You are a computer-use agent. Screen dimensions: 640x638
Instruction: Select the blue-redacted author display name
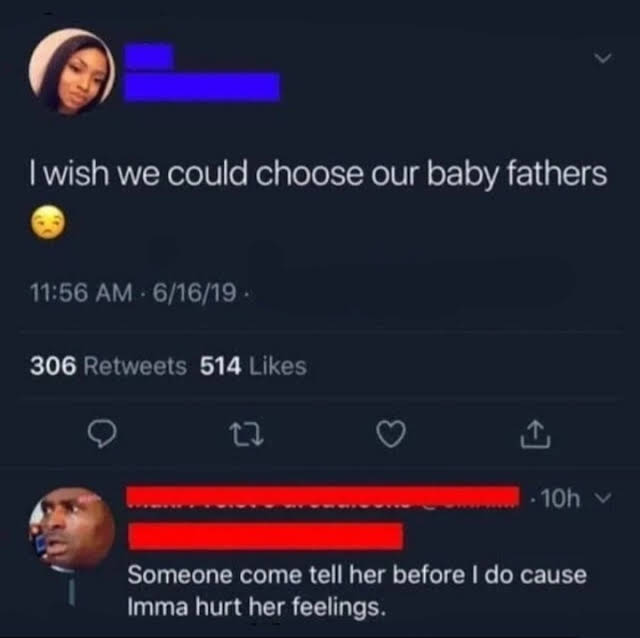149,56
